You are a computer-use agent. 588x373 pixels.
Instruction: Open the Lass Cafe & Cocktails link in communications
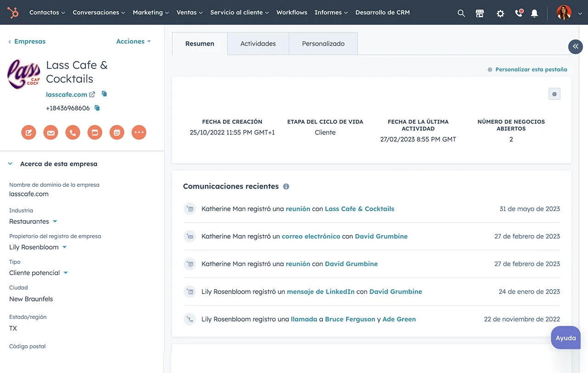tap(360, 209)
